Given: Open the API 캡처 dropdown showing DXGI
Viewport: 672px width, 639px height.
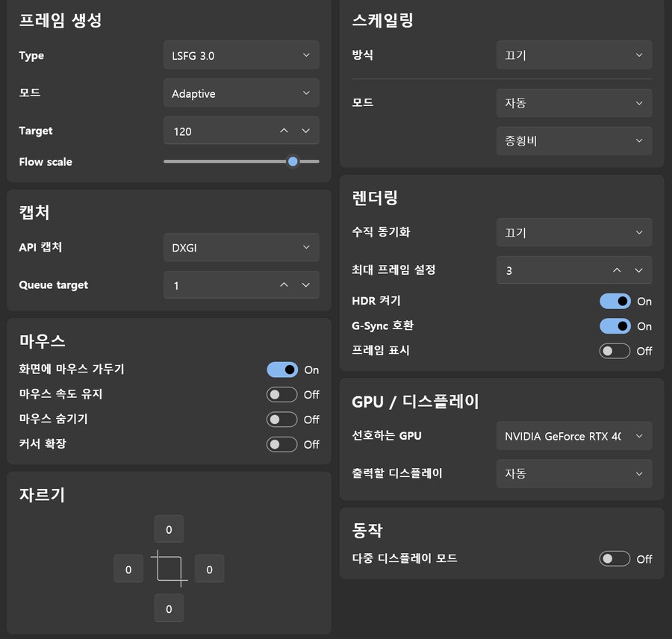Looking at the screenshot, I should pyautogui.click(x=240, y=247).
